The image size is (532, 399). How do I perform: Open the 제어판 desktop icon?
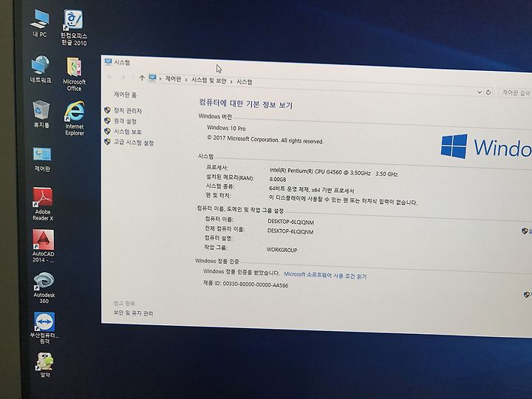[x=42, y=160]
